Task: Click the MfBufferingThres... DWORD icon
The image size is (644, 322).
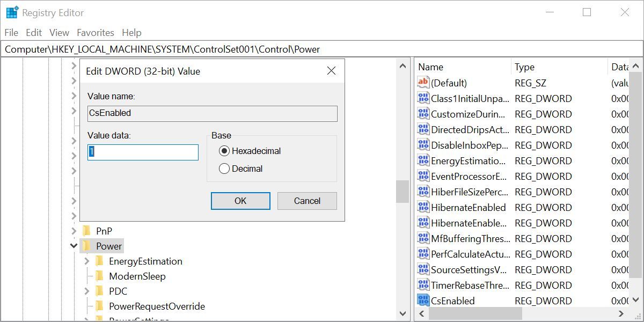Action: click(423, 238)
